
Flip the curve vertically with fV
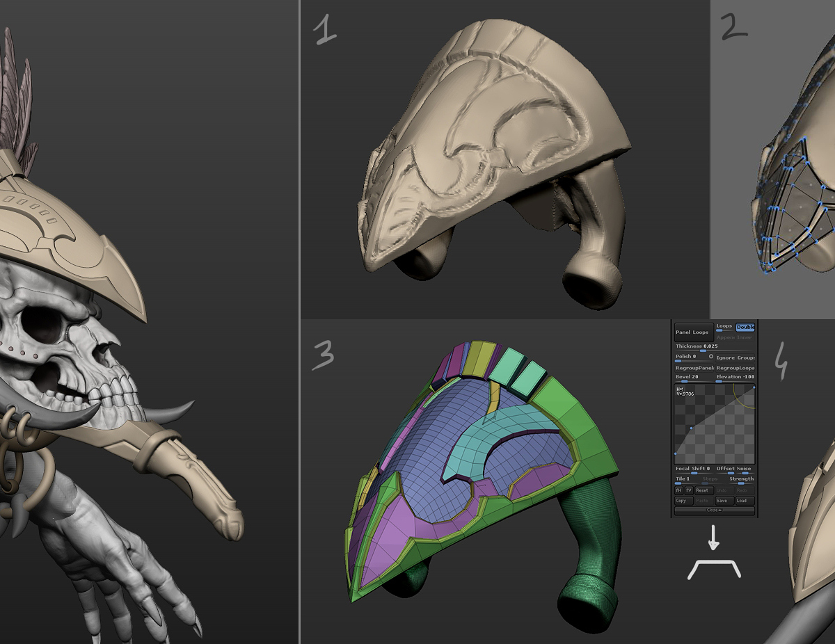pyautogui.click(x=689, y=490)
